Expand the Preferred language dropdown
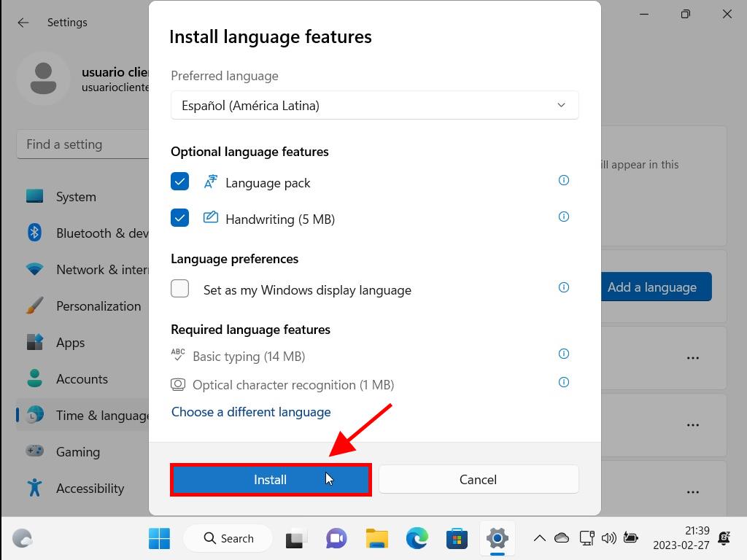This screenshot has width=747, height=560. [x=374, y=105]
